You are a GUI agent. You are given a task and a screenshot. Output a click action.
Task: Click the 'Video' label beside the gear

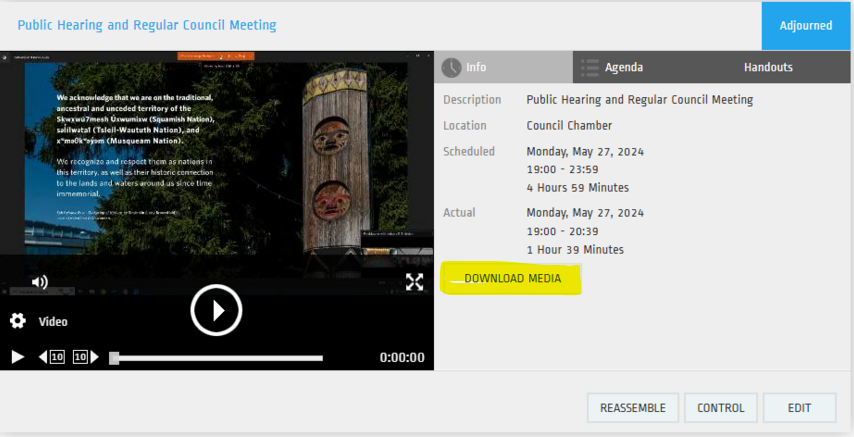(53, 321)
